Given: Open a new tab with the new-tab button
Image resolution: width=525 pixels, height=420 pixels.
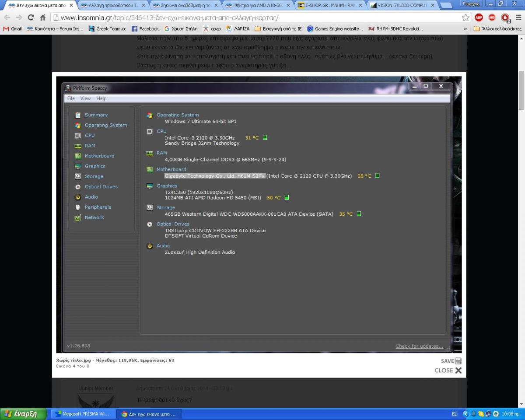Looking at the screenshot, I should pos(446,6).
